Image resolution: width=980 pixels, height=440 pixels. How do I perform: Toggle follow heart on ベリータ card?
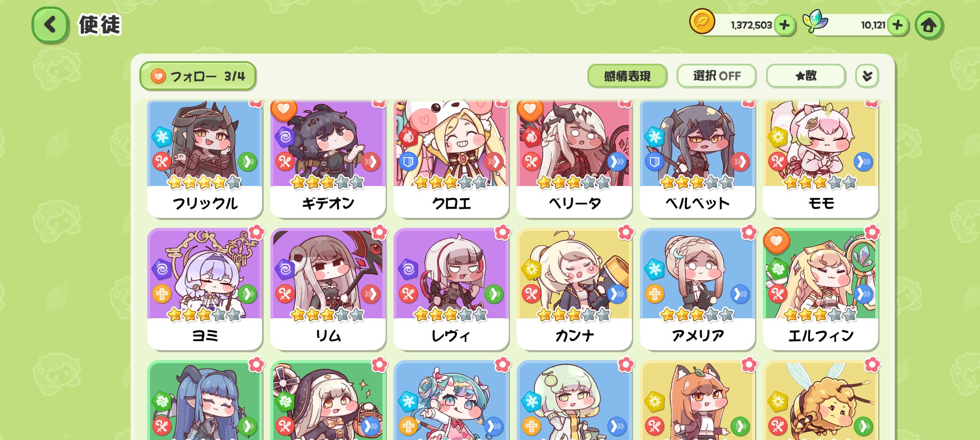pos(530,109)
